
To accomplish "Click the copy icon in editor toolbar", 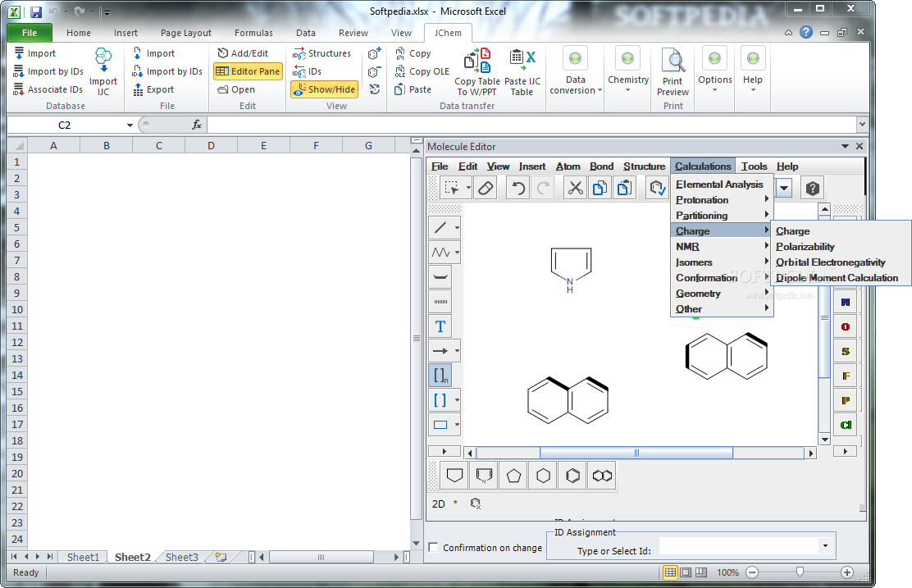I will pos(599,188).
